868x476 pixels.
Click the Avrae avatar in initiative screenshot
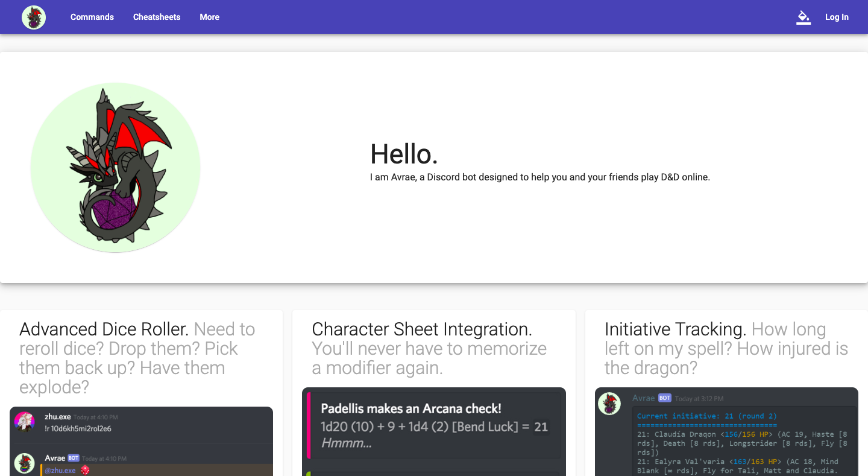coord(609,404)
